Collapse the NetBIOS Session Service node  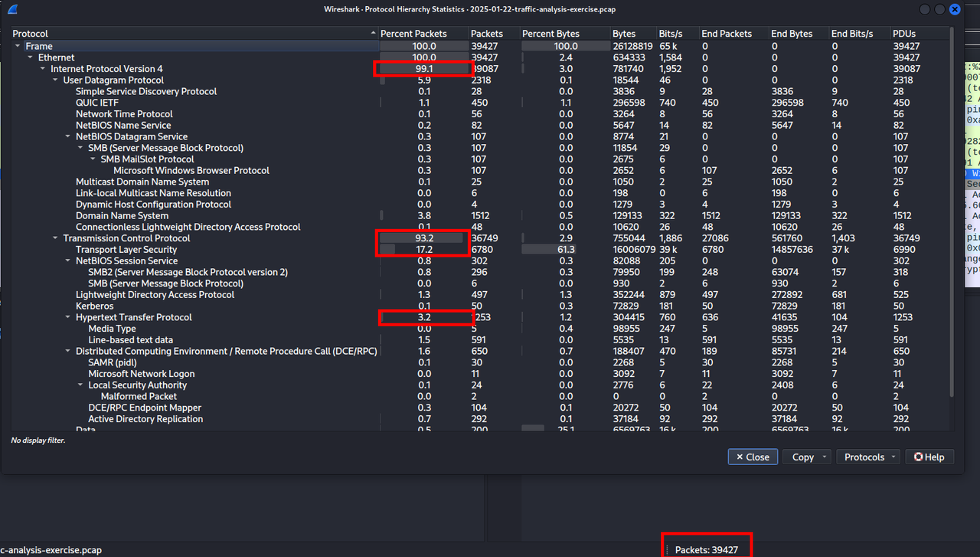(67, 261)
